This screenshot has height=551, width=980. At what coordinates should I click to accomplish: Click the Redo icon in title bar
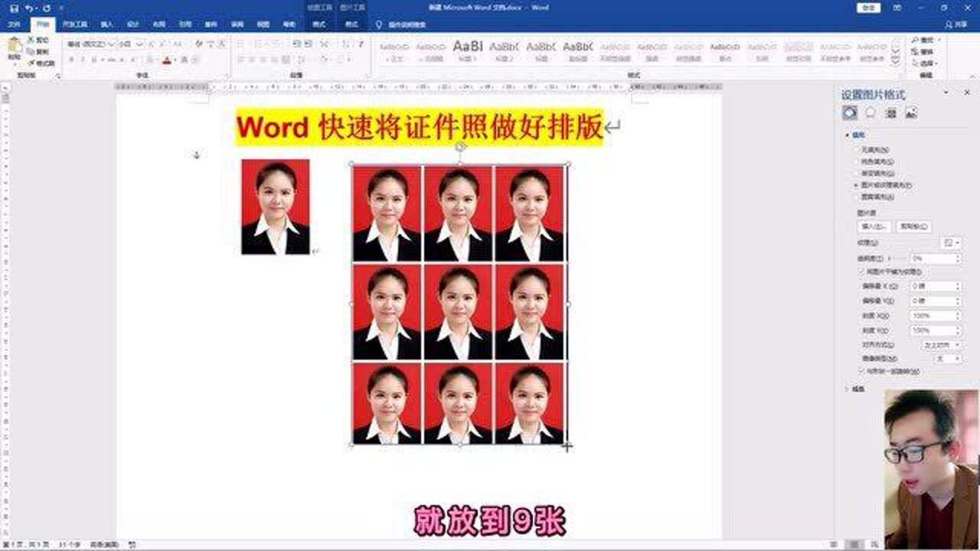46,8
